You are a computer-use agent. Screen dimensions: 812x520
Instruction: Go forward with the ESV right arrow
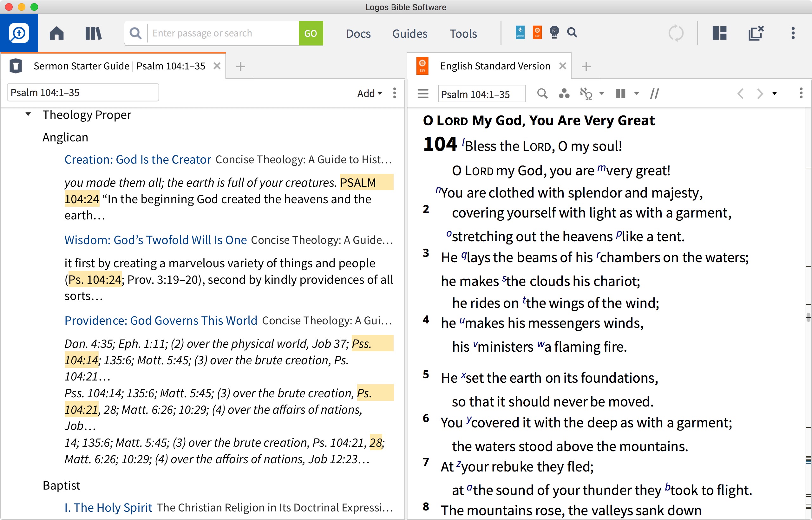point(759,94)
